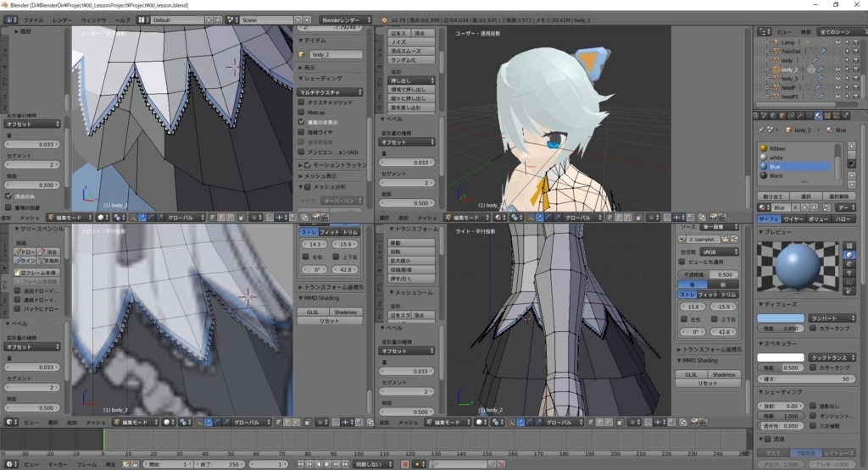Enable Matcap checkbox
The image size is (868, 470).
point(302,113)
